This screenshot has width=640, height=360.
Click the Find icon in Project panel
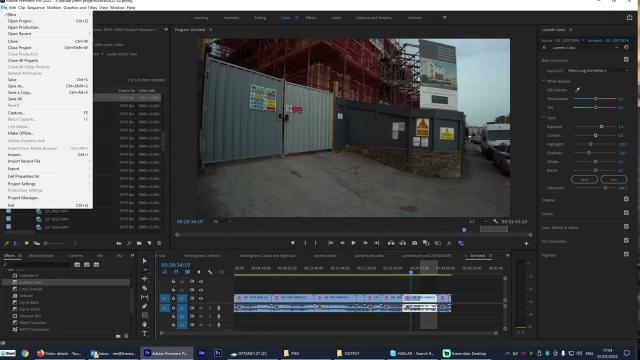(x=129, y=243)
